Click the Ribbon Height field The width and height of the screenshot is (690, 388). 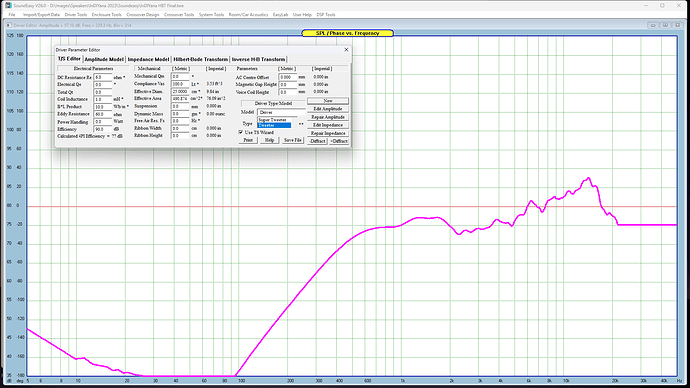point(180,135)
